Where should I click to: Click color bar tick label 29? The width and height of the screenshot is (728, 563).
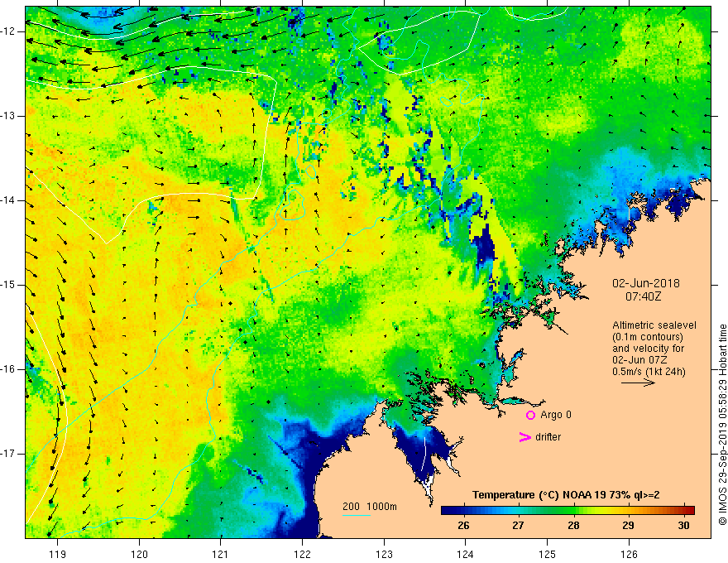628,526
